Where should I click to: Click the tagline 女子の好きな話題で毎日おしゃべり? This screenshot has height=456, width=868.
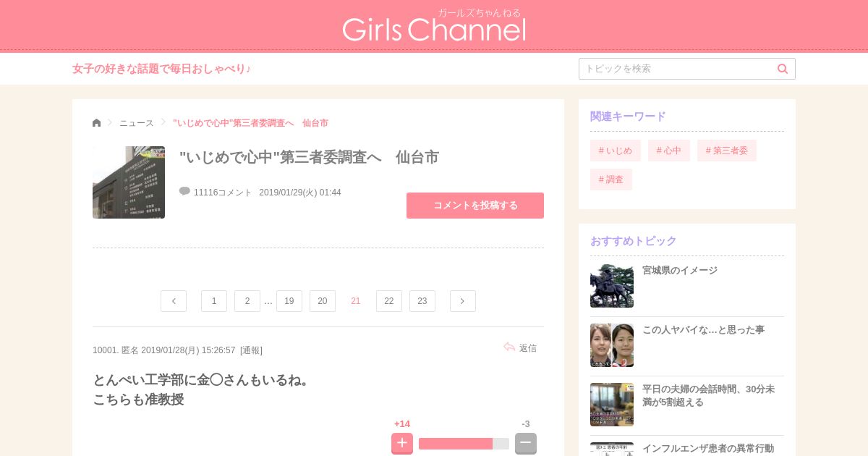[161, 69]
